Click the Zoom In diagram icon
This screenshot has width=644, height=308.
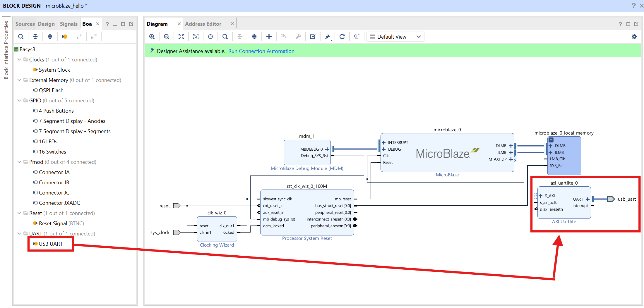click(x=152, y=37)
